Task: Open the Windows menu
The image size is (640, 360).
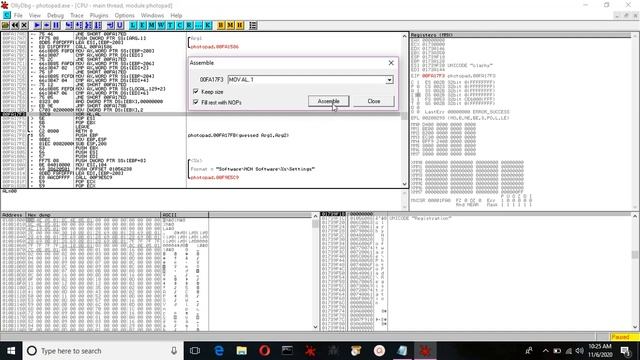Action: coord(152,15)
